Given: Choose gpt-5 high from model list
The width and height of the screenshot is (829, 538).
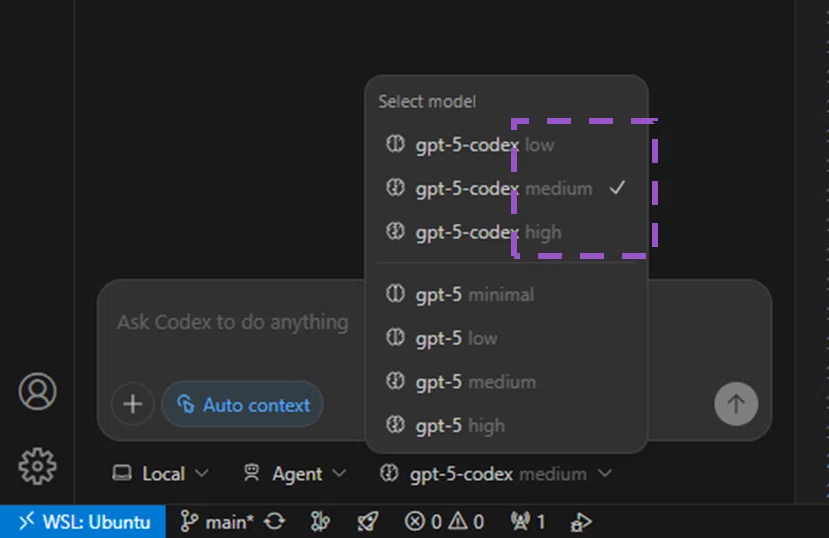Looking at the screenshot, I should point(506,425).
